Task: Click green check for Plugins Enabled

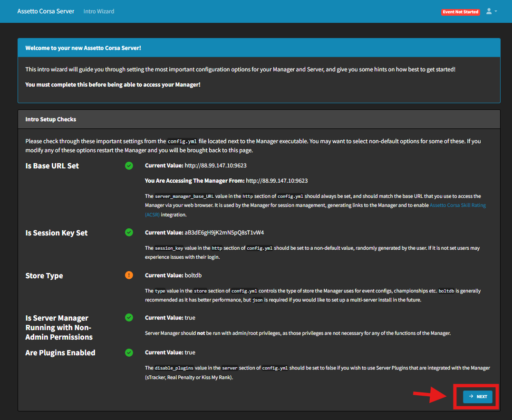Action: 129,353
